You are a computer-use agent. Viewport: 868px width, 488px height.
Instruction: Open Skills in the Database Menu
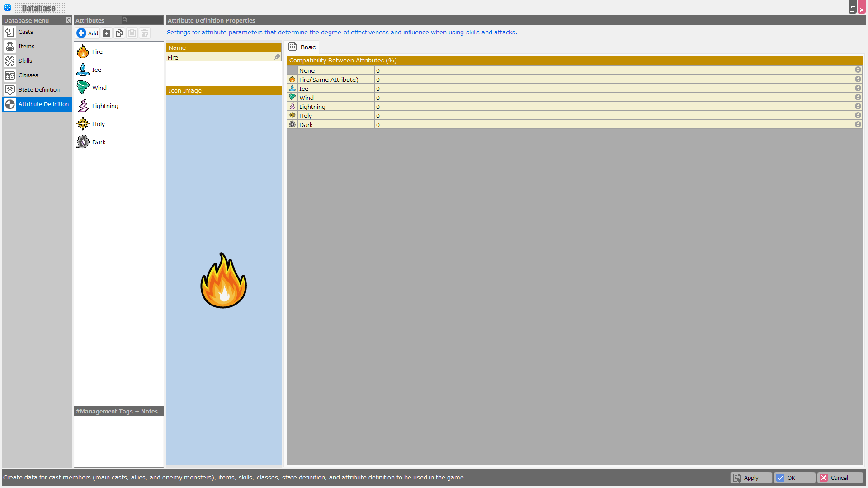[25, 61]
